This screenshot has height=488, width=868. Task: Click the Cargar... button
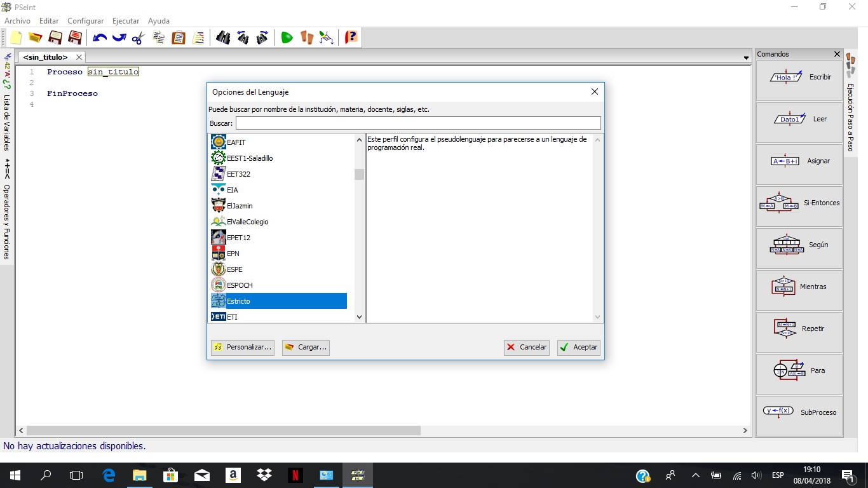[x=306, y=347]
